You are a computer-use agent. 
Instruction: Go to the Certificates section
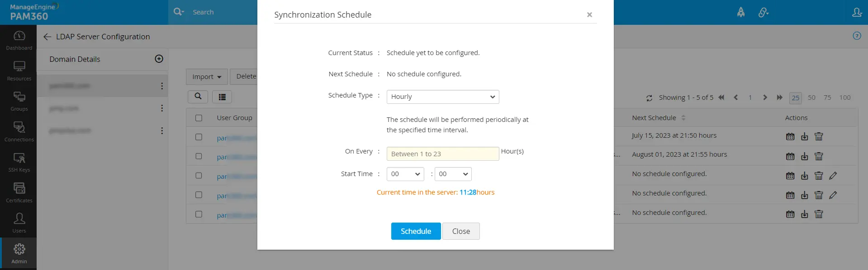(19, 192)
